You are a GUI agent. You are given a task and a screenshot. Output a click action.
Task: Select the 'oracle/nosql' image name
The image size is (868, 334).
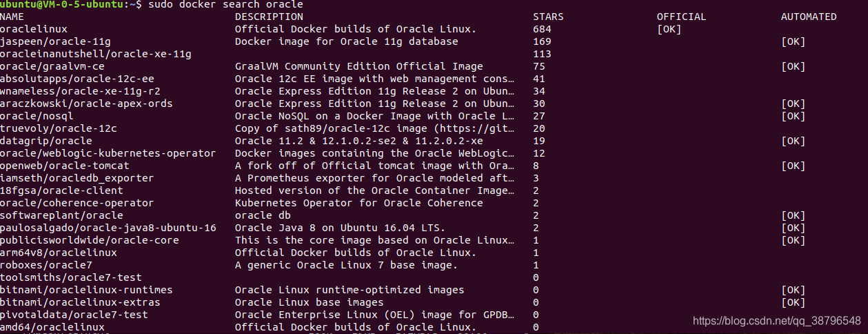[x=37, y=116]
